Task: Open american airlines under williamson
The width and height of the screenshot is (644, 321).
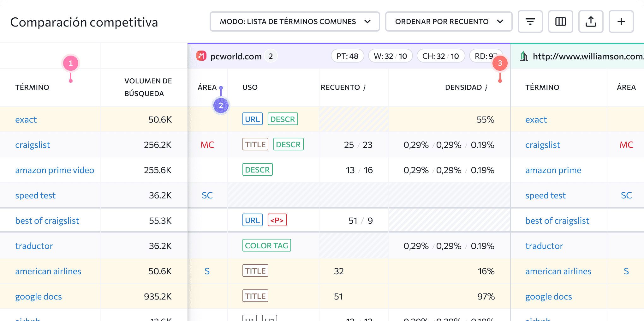Action: pos(558,271)
